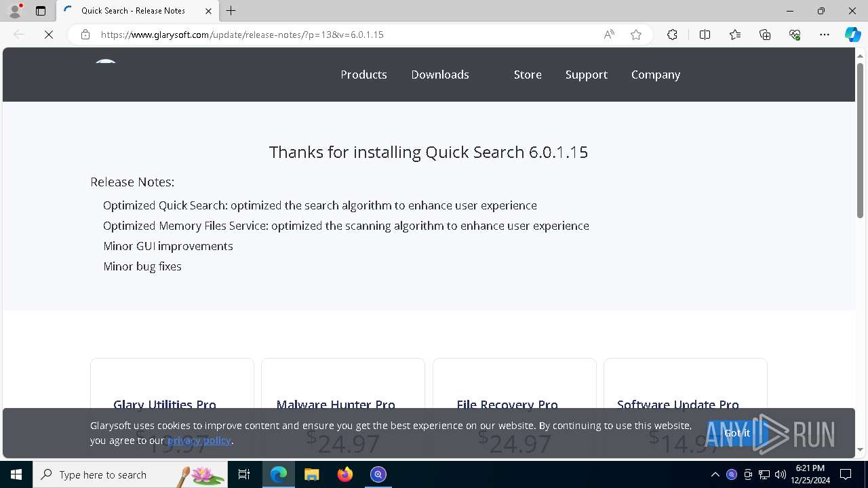Open File Explorer from taskbar
Image resolution: width=868 pixels, height=488 pixels.
coord(312,474)
